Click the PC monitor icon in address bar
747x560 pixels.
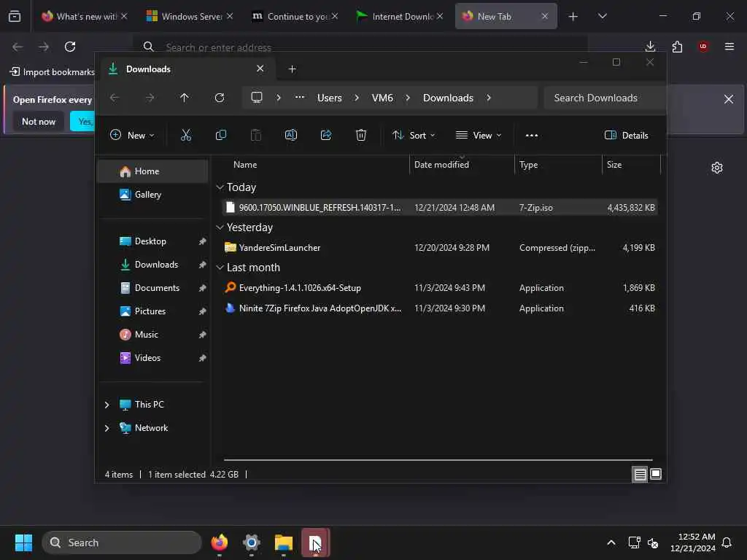pos(257,98)
